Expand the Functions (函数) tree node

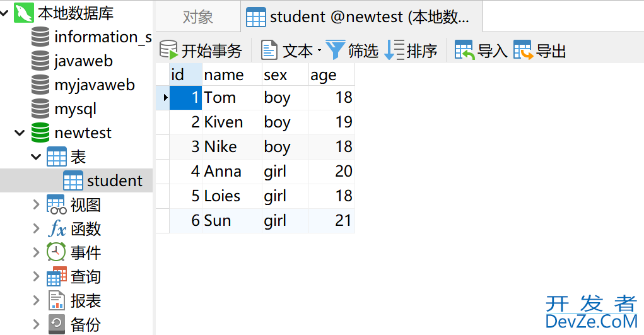pyautogui.click(x=36, y=228)
